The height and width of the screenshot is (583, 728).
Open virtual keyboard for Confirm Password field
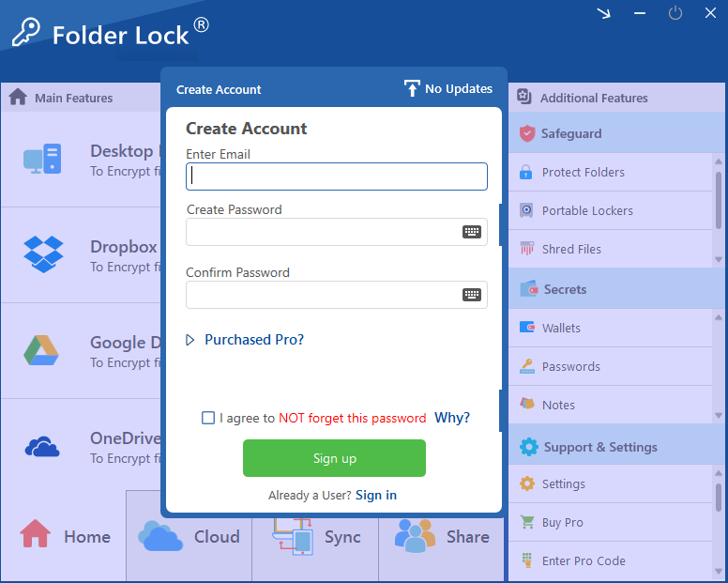[x=472, y=295]
